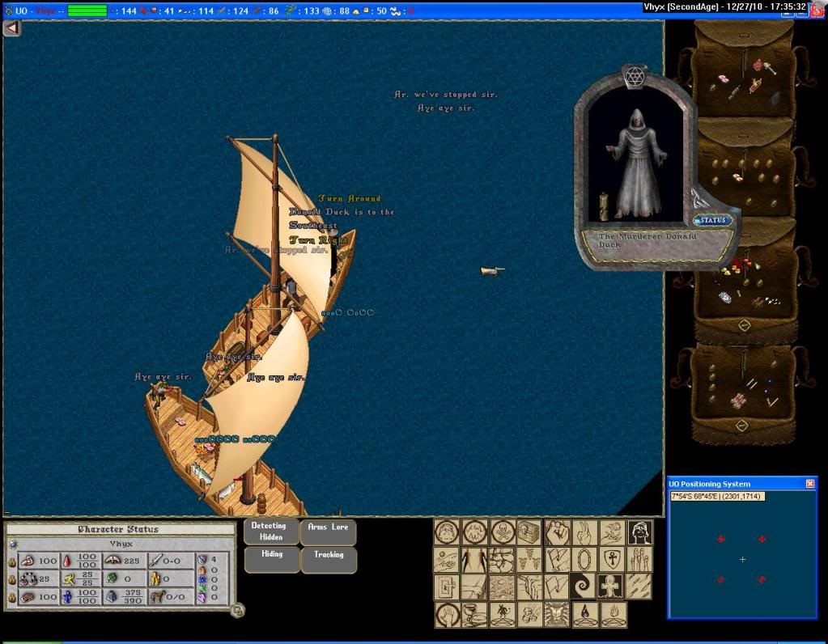
Task: Open the scroll icon beside the robed figure
Action: click(x=604, y=206)
